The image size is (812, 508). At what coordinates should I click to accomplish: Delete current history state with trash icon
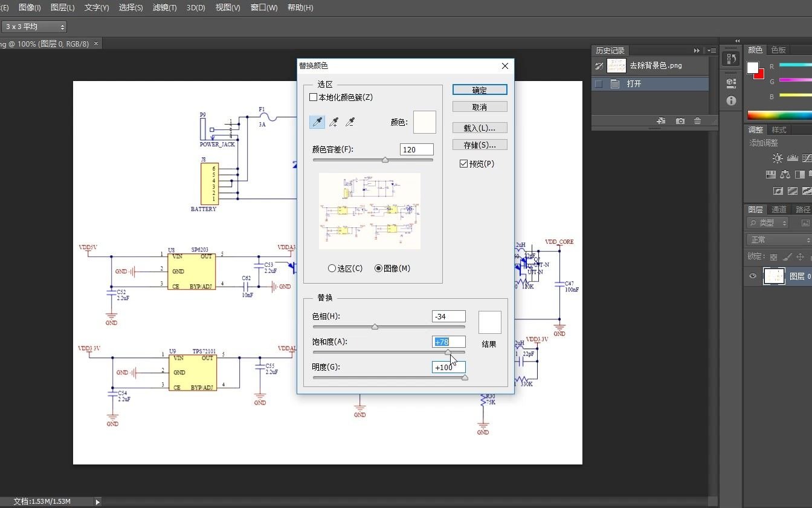click(698, 121)
